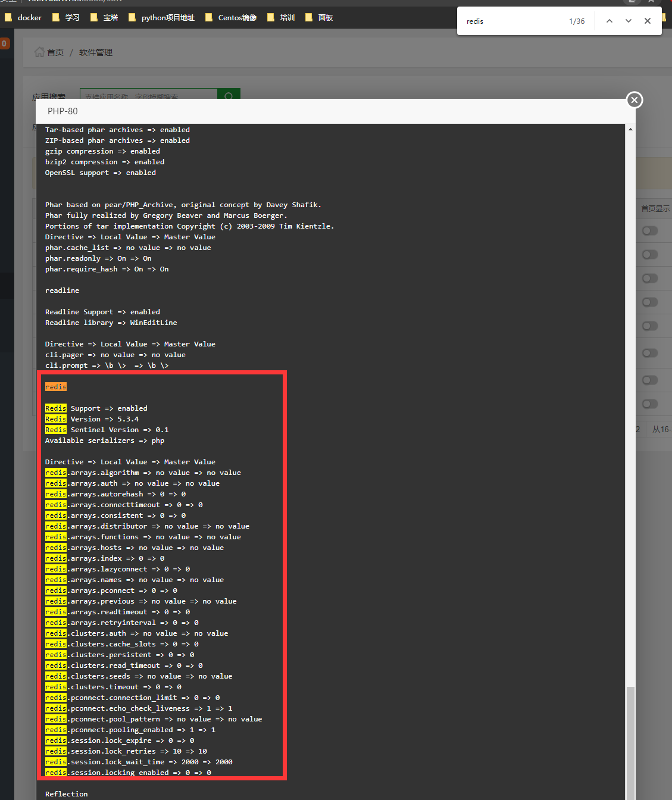Viewport: 672px width, 800px height.
Task: Toggle the bottommost 首页显示 switch
Action: point(650,404)
